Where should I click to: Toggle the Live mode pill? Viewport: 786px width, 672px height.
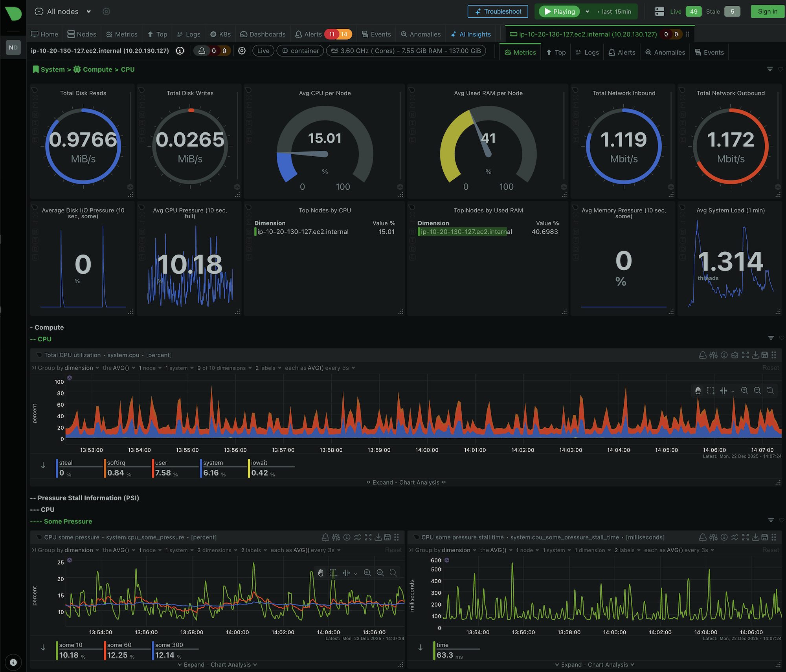(x=263, y=51)
